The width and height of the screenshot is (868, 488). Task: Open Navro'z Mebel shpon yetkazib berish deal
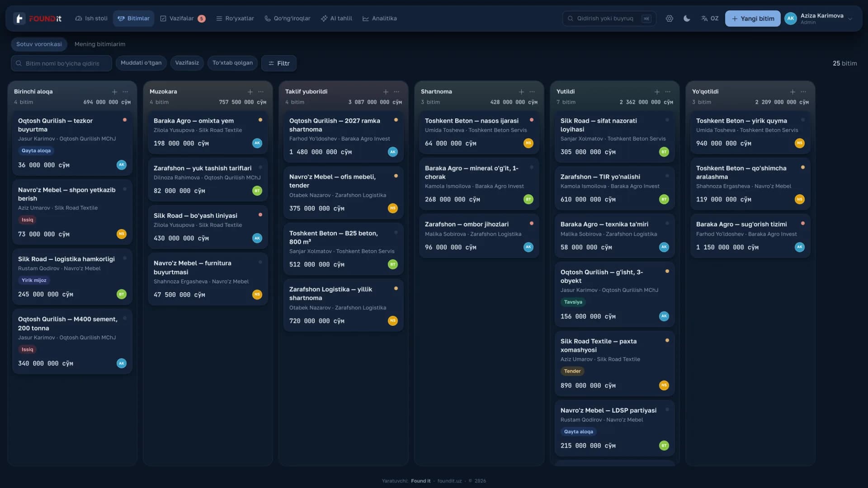pos(72,212)
